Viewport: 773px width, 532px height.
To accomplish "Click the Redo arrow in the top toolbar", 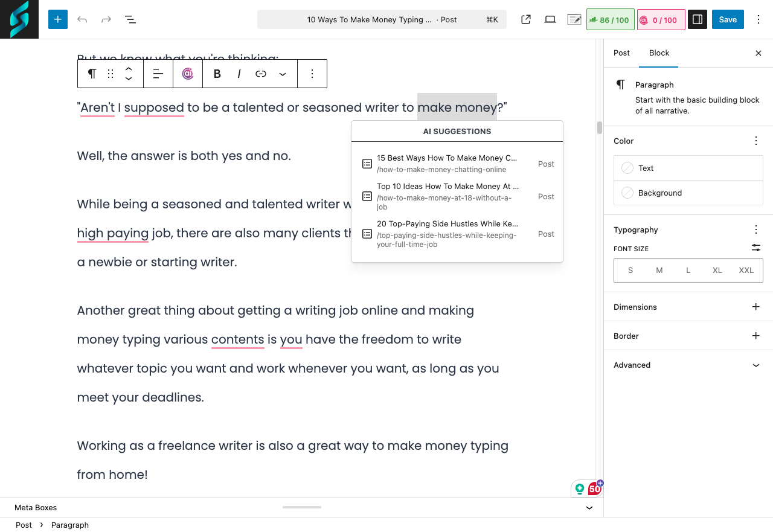I will [106, 19].
